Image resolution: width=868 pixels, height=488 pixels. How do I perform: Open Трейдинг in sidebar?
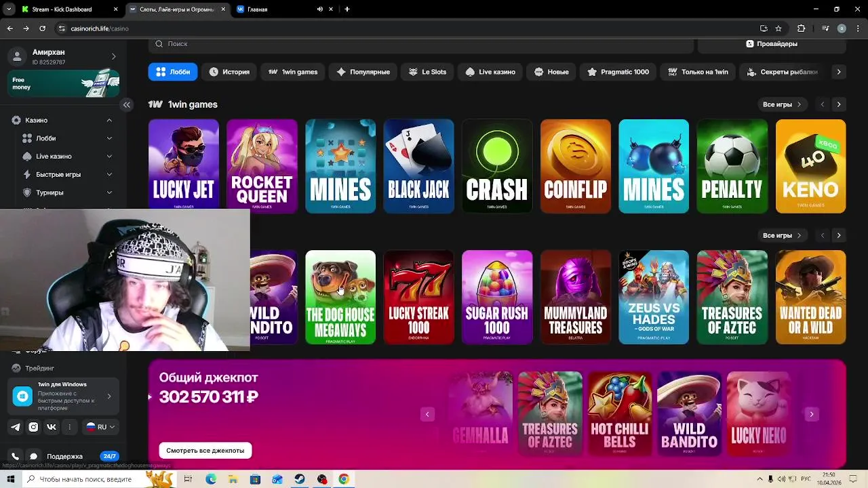[39, 368]
